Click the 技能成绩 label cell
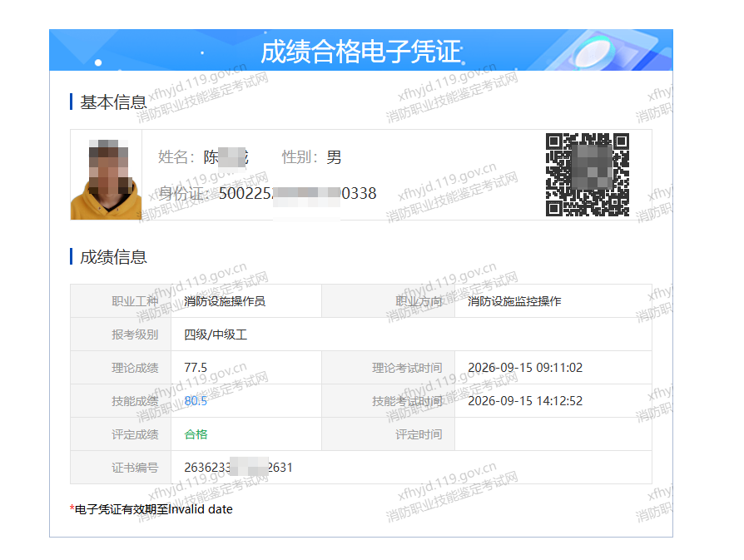This screenshot has width=744, height=560. click(121, 400)
